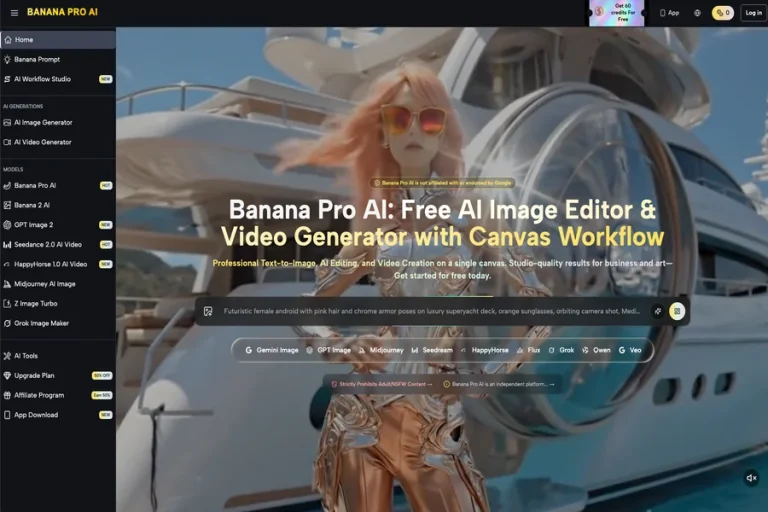Choose Gemini Image model chip
768x512 pixels.
[x=272, y=350]
